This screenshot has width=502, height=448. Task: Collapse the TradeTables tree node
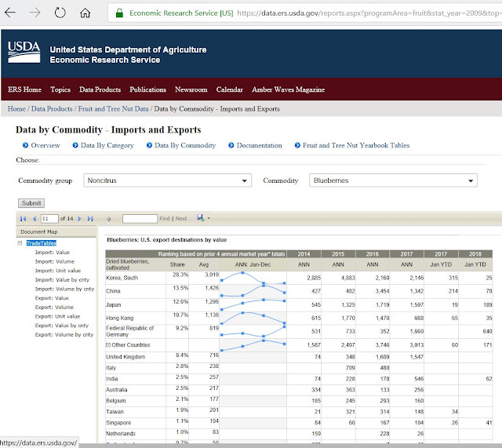pyautogui.click(x=20, y=243)
